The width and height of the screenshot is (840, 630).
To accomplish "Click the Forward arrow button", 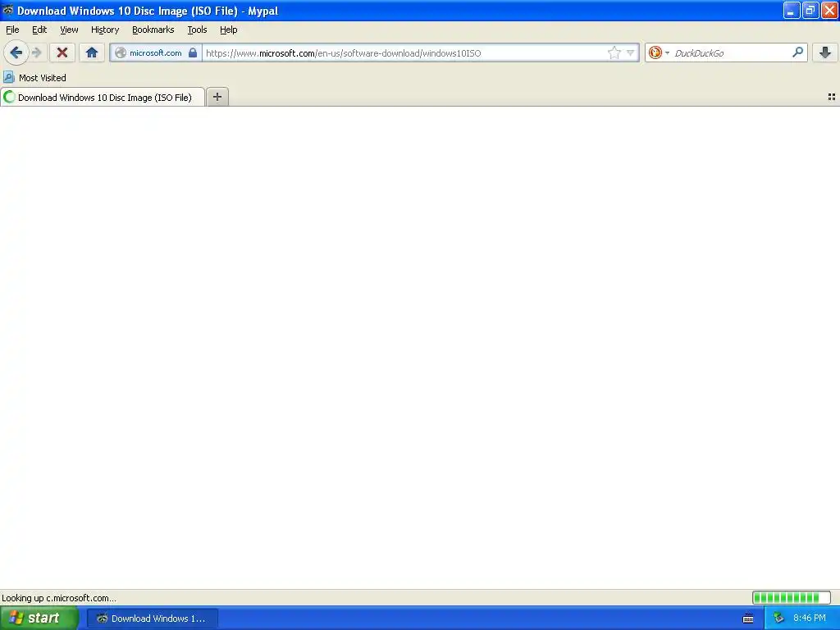I will pos(36,52).
